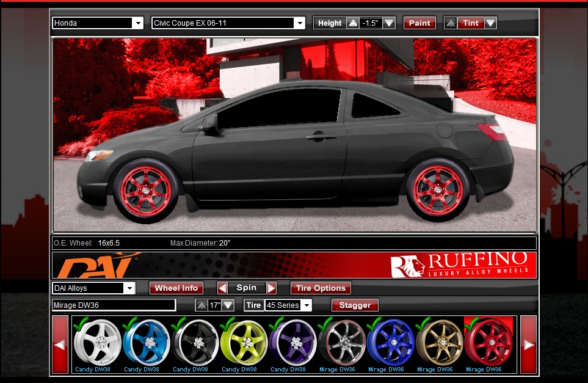Click the left Spin arrow icon

click(x=223, y=288)
